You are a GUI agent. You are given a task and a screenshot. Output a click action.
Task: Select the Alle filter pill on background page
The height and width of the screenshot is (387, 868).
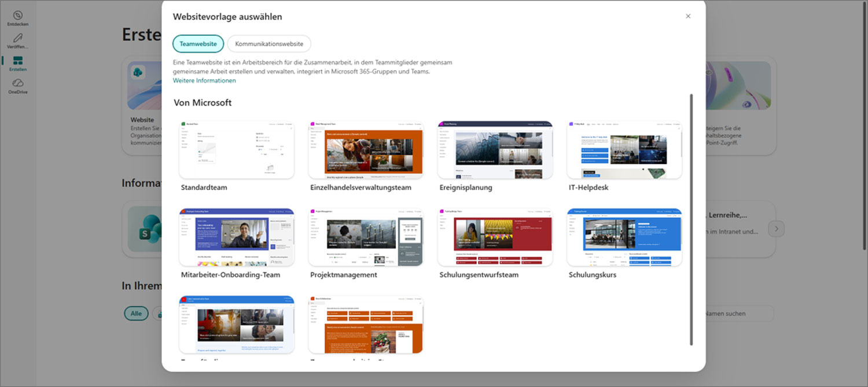coord(136,313)
